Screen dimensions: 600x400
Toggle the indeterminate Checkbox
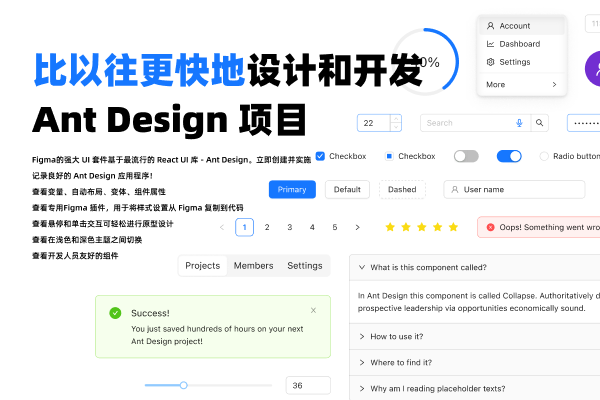(x=389, y=156)
